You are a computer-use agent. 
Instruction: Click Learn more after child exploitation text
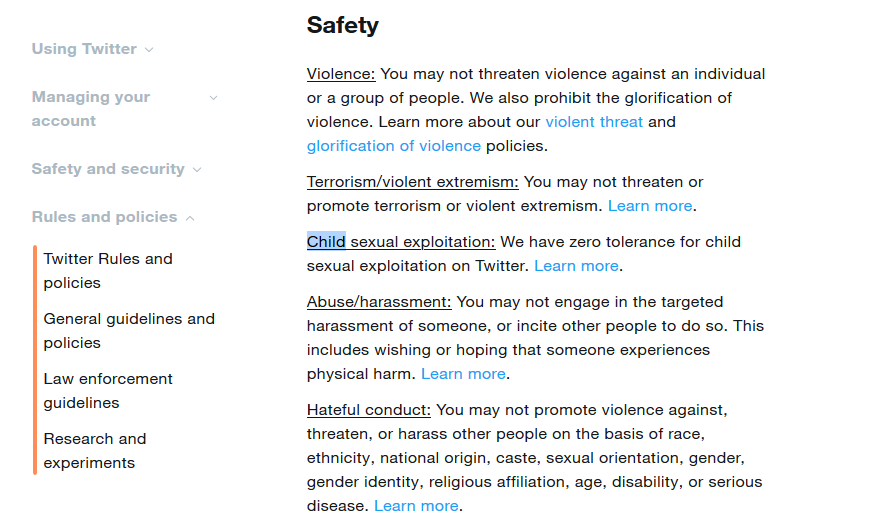click(x=576, y=266)
